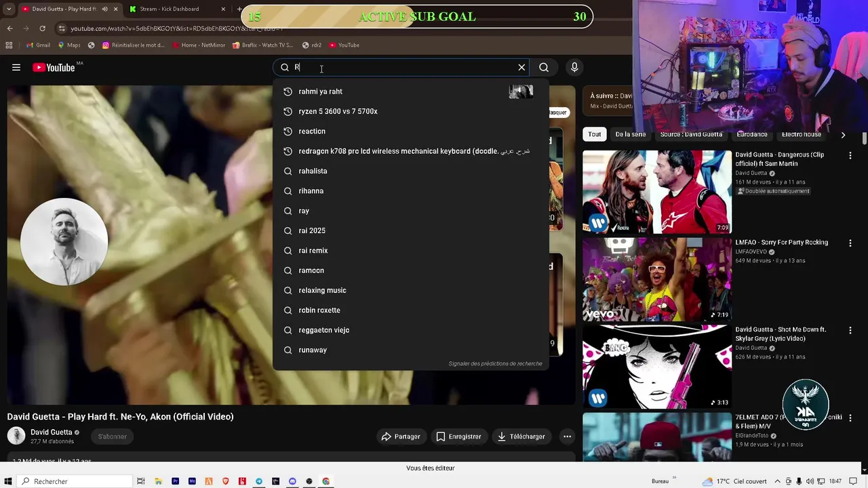Pick the 'rihanna' search suggestion
Image resolution: width=868 pixels, height=488 pixels.
(410, 190)
